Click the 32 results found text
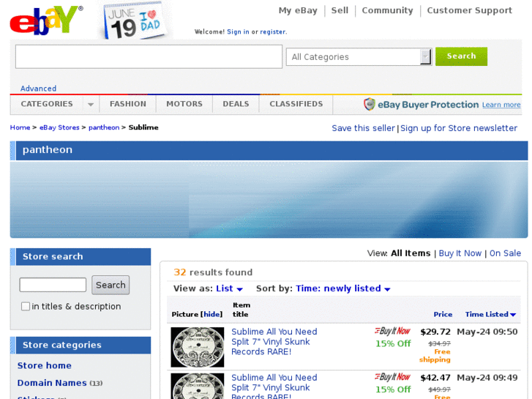 point(213,272)
